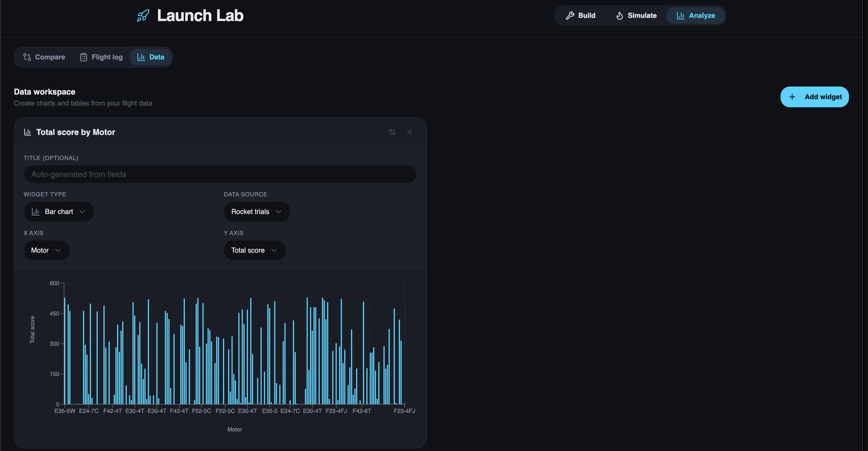The height and width of the screenshot is (451, 868).
Task: Toggle the widget settings sliders icon
Action: 392,132
